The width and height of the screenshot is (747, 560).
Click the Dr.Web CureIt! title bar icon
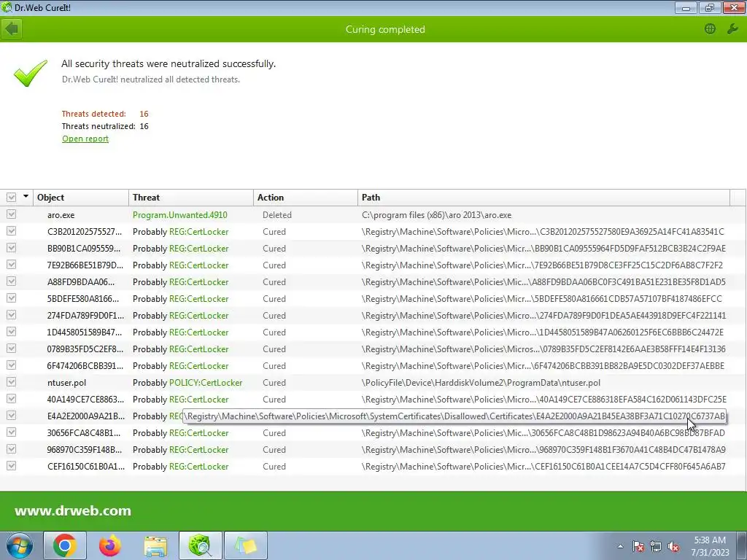pos(7,7)
